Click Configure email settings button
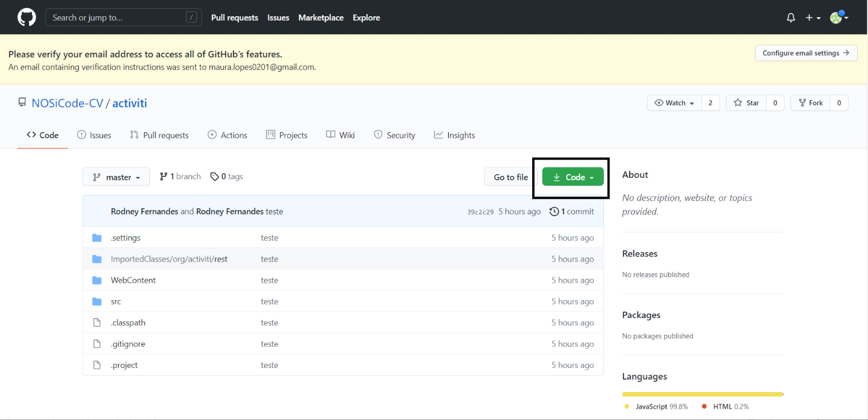This screenshot has height=420, width=868. click(806, 53)
